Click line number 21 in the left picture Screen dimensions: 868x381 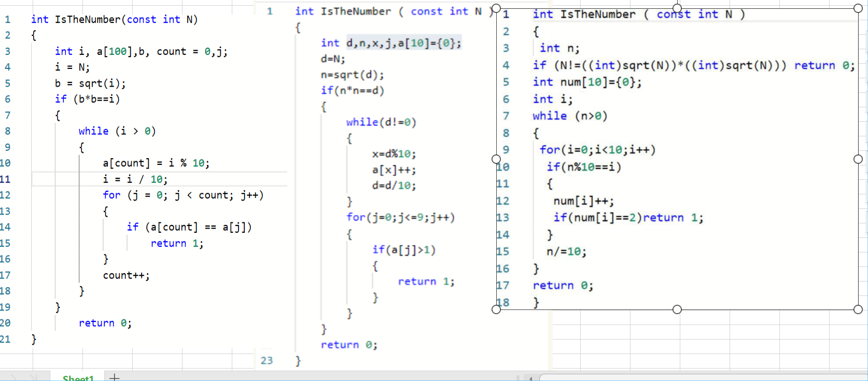pos(5,339)
